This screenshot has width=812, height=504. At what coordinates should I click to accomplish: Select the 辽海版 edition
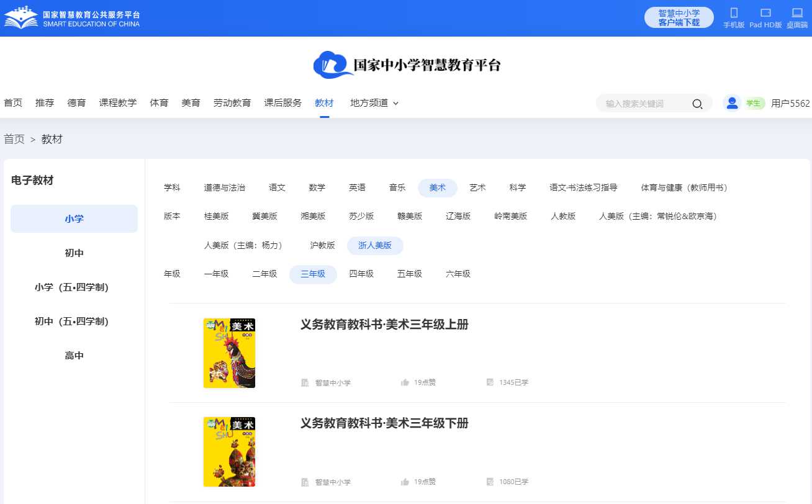tap(458, 216)
